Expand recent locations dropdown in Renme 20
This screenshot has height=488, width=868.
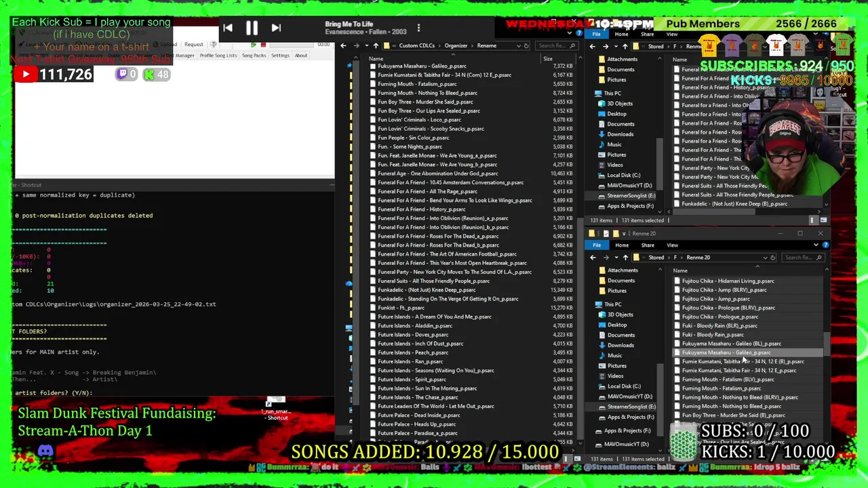615,258
